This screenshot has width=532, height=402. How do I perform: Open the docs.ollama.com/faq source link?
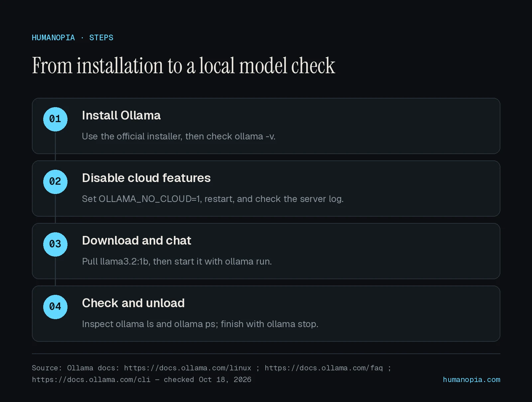click(x=324, y=368)
